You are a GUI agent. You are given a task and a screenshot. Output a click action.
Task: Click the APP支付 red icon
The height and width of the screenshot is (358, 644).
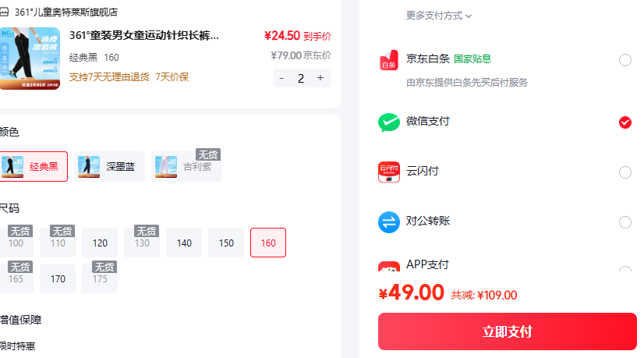(x=388, y=266)
